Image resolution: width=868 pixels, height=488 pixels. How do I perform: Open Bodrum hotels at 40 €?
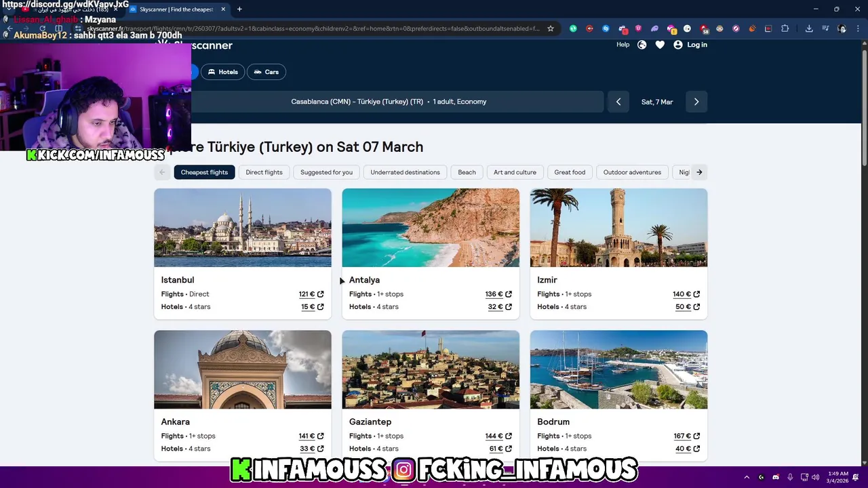click(688, 449)
